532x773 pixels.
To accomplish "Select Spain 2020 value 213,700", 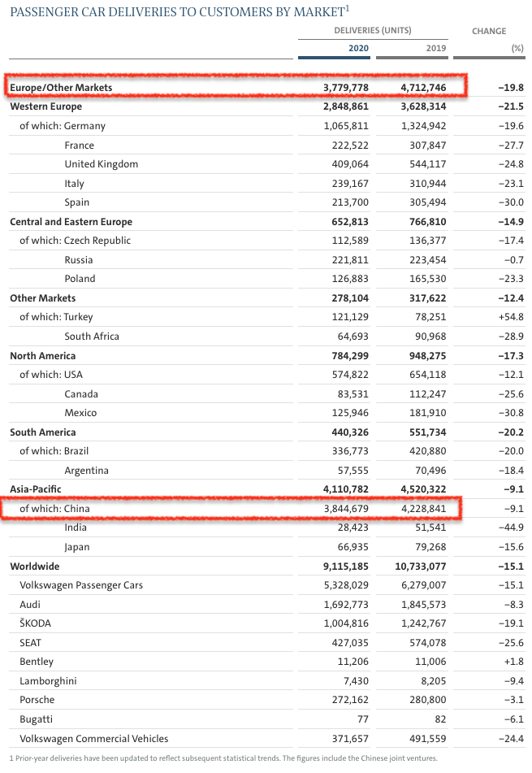I will coord(350,202).
